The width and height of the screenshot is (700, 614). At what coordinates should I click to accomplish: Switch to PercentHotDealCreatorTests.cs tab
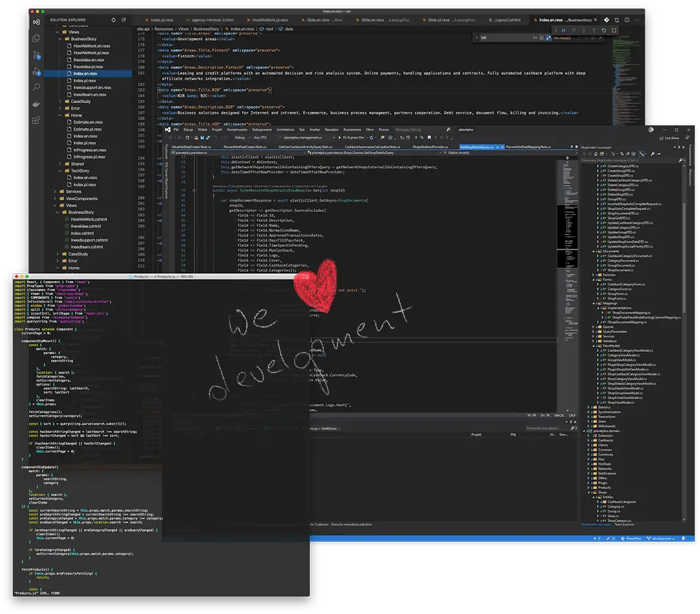coord(244,147)
